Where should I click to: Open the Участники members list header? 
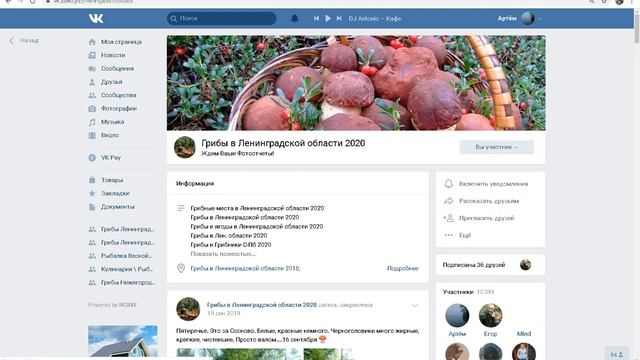click(468, 292)
